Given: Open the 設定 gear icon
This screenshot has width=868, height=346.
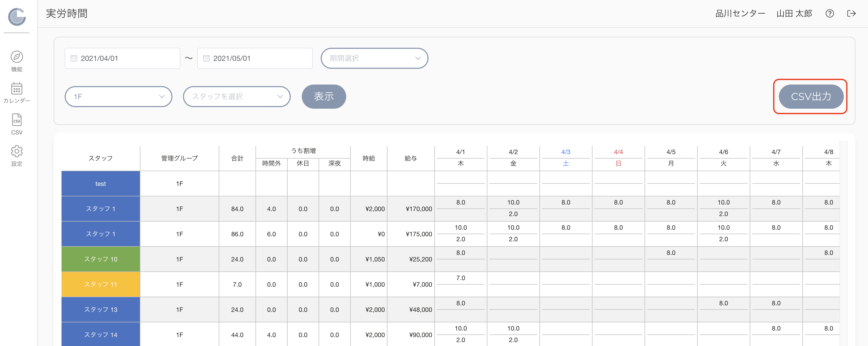Looking at the screenshot, I should coord(17,151).
